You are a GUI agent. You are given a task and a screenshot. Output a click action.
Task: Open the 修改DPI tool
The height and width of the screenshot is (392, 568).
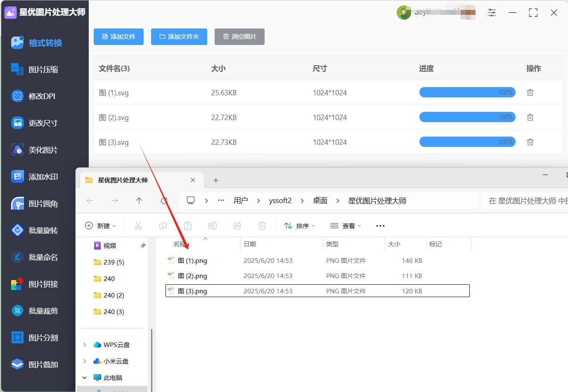pos(34,96)
